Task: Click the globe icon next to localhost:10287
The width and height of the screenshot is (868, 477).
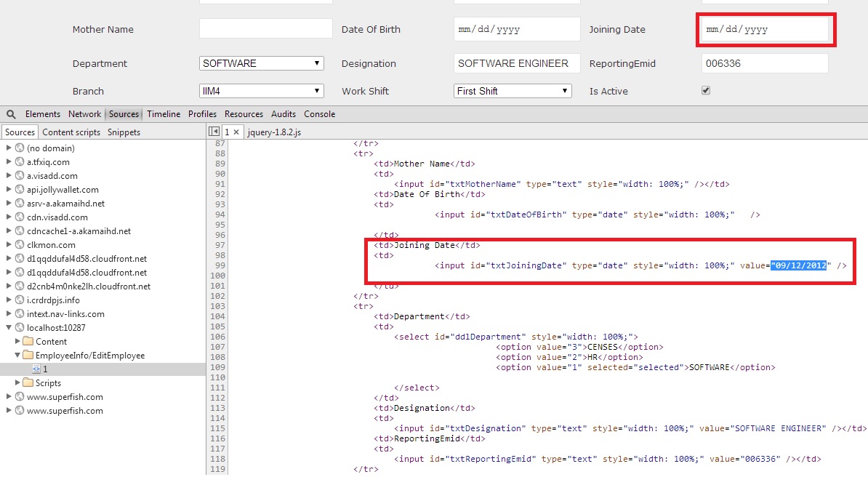Action: point(19,327)
